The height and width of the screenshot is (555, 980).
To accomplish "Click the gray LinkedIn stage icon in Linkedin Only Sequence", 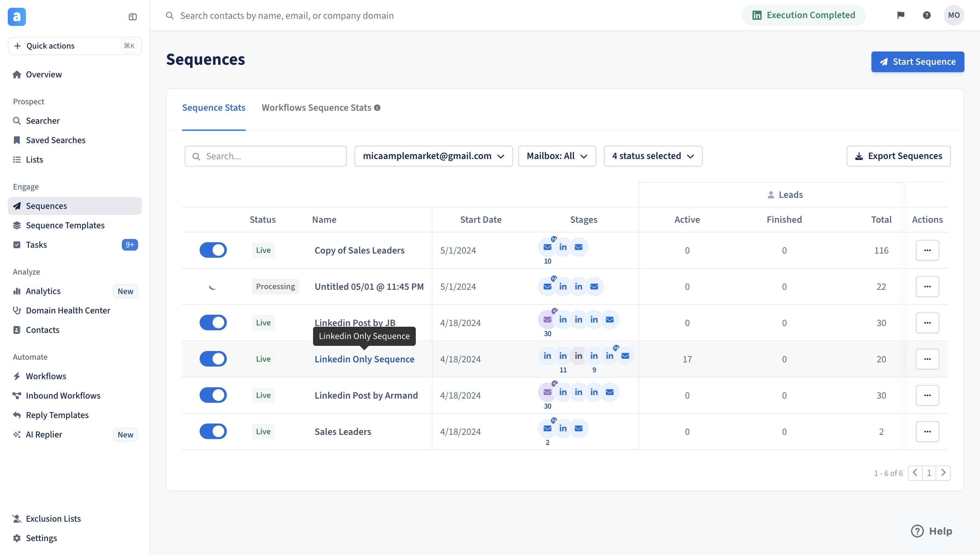I will tap(578, 356).
